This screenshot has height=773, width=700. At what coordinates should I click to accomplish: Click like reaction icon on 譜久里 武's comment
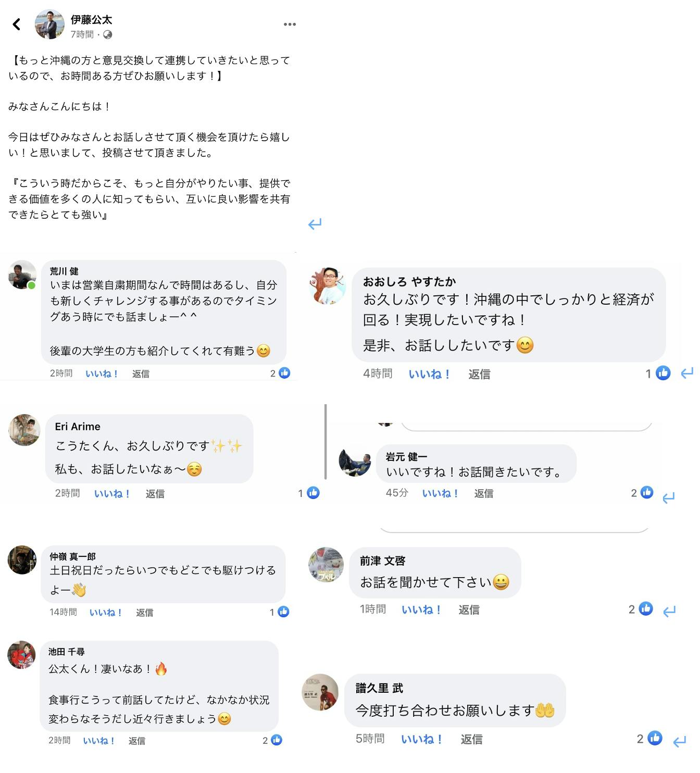[655, 738]
